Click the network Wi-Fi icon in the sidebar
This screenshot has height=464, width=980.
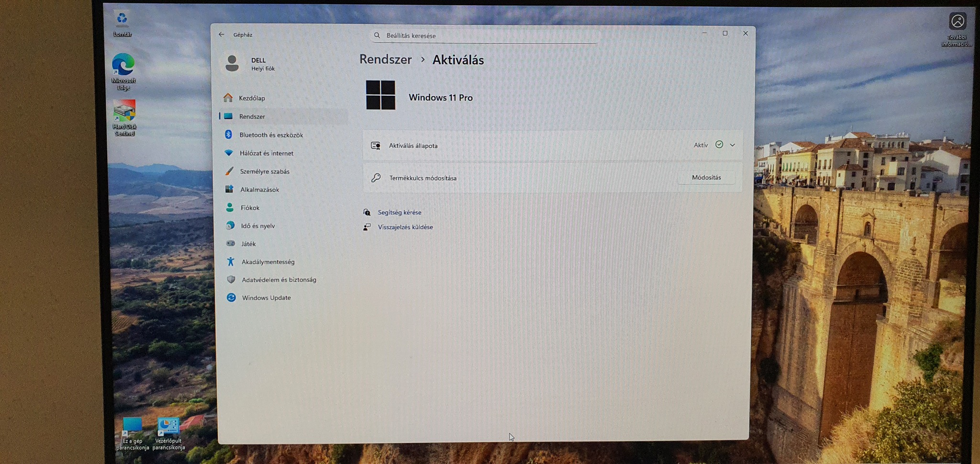[x=229, y=153]
